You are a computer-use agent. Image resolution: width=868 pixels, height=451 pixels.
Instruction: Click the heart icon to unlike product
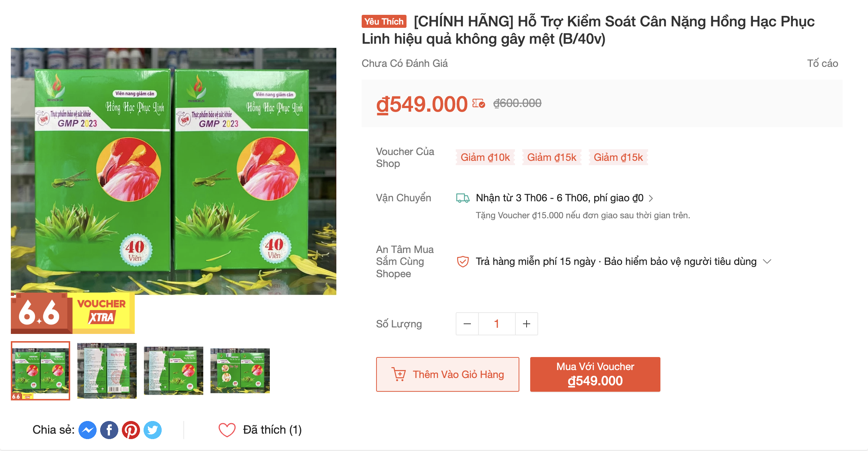[x=227, y=430]
